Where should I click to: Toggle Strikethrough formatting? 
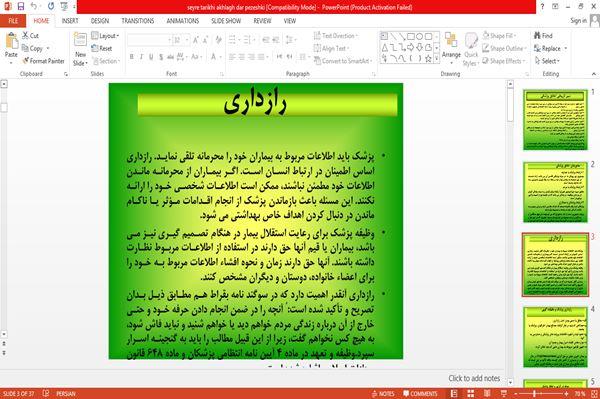170,57
